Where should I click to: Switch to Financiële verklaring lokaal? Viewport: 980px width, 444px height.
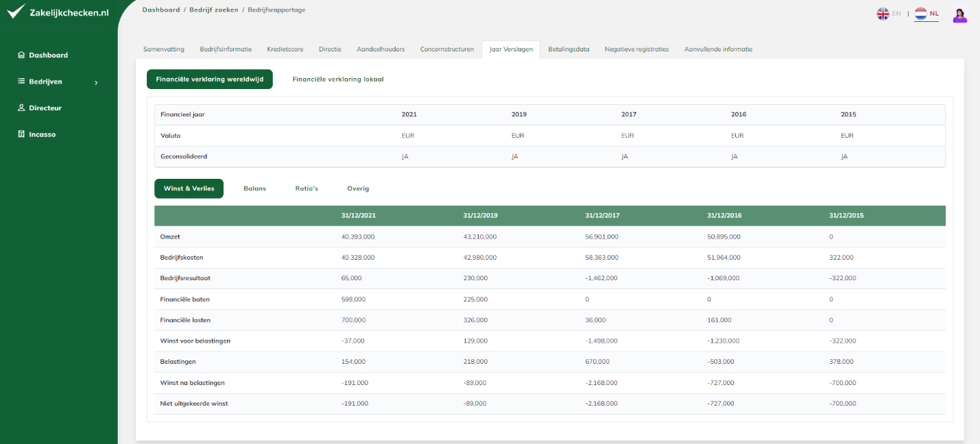338,79
